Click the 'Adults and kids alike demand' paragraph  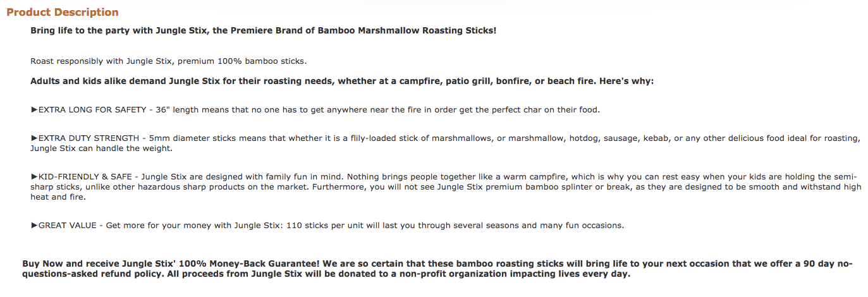pos(342,82)
